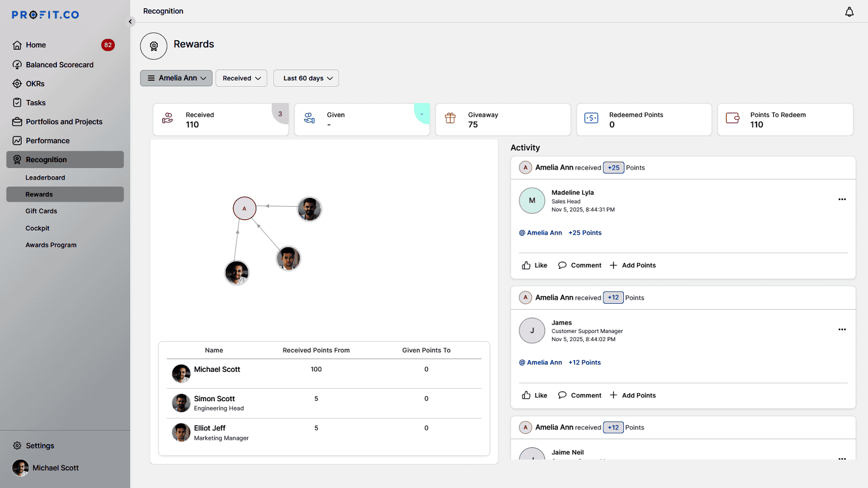
Task: Open the three-dot menu on Madeline Lyla's post
Action: 842,200
